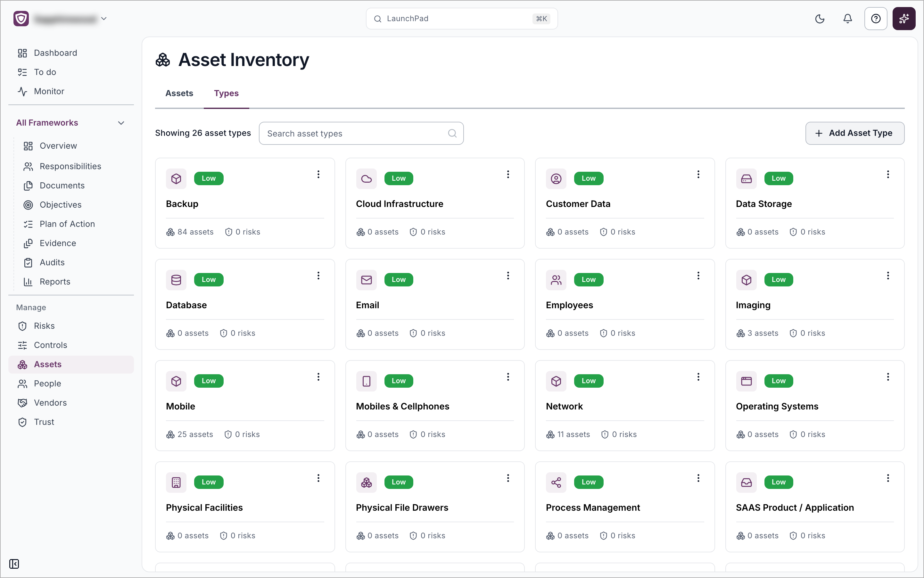Open options menu on SAAS Product card

click(888, 479)
